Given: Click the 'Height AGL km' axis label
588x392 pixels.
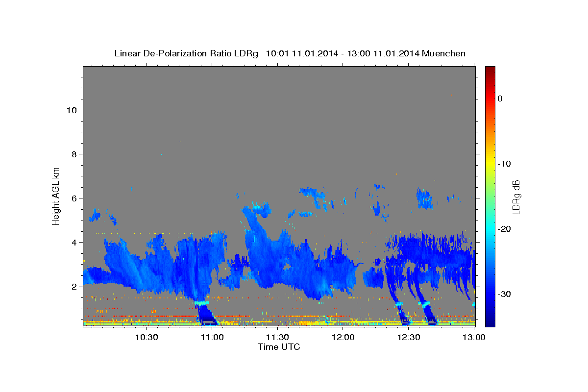Looking at the screenshot, I should (x=56, y=196).
